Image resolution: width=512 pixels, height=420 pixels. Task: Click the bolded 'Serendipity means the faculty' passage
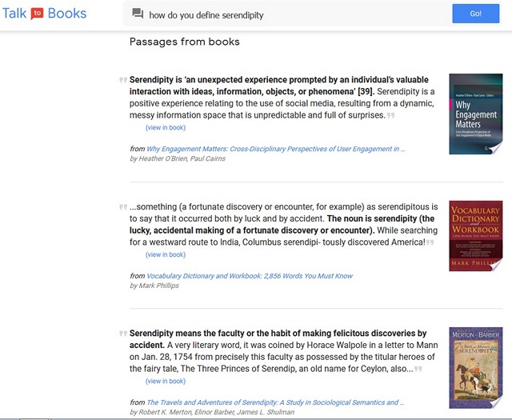click(278, 339)
